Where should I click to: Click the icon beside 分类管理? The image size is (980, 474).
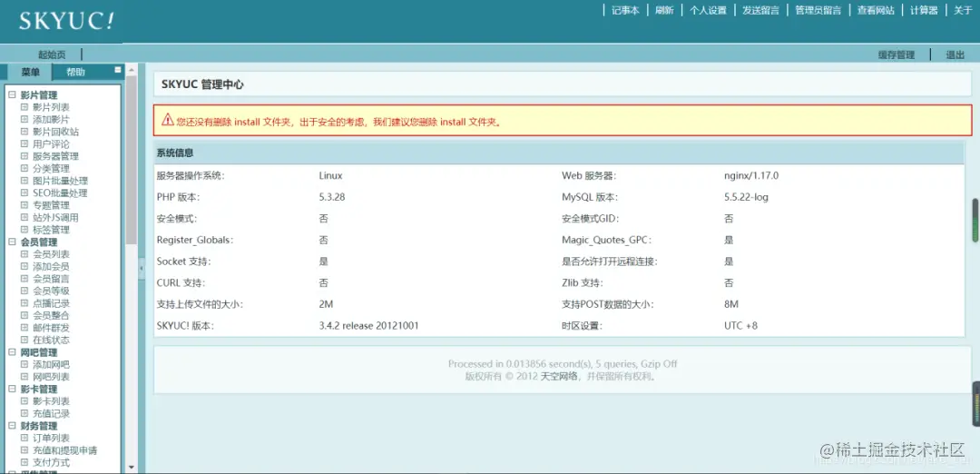coord(24,168)
